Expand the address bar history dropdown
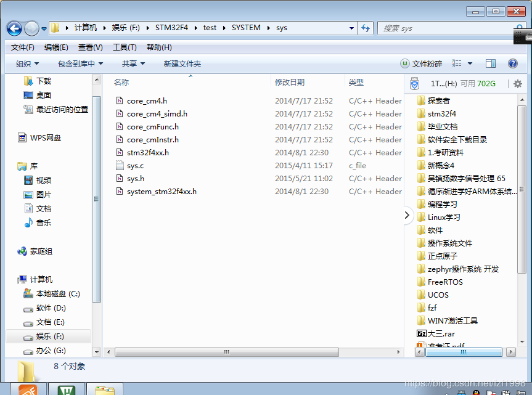Screen dimensions: 532x395 tap(351, 28)
